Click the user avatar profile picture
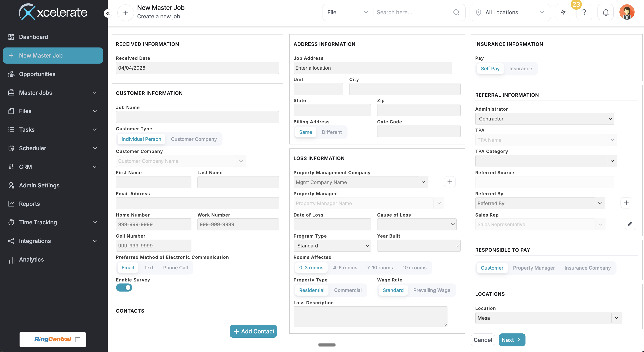Image resolution: width=644 pixels, height=352 pixels. click(x=627, y=12)
